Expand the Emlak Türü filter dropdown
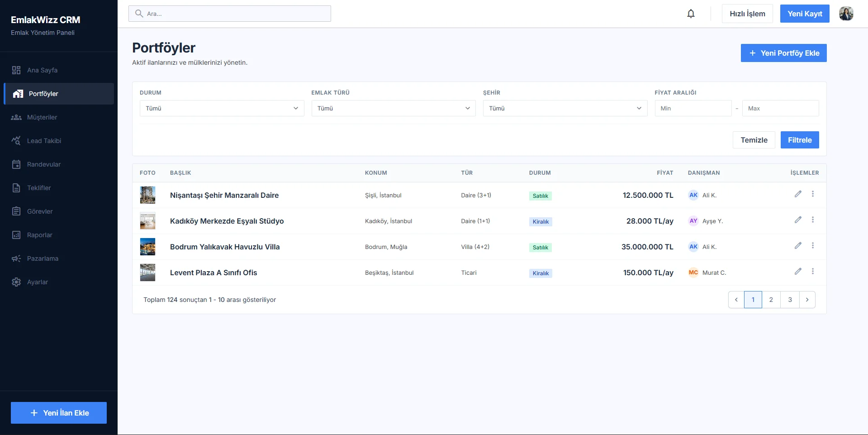Image resolution: width=868 pixels, height=435 pixels. tap(394, 108)
